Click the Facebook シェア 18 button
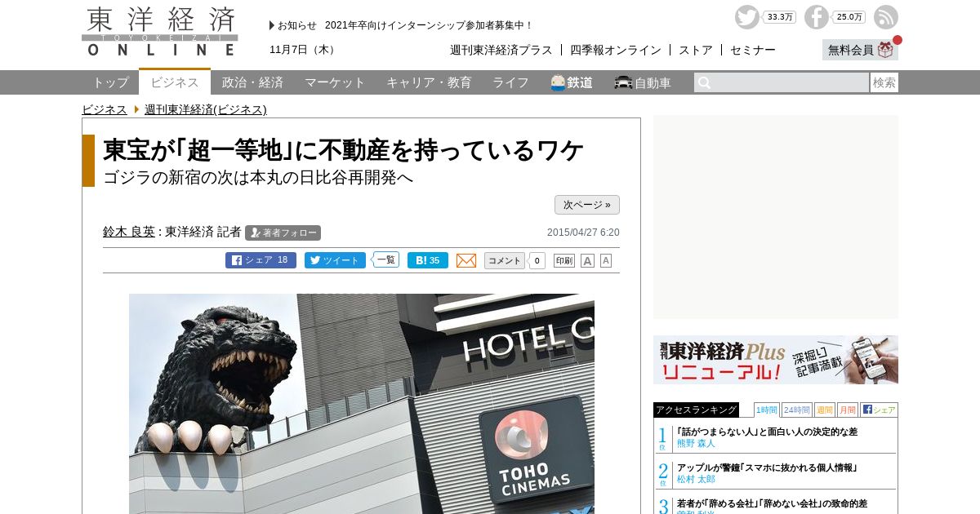This screenshot has width=980, height=514. pos(261,260)
